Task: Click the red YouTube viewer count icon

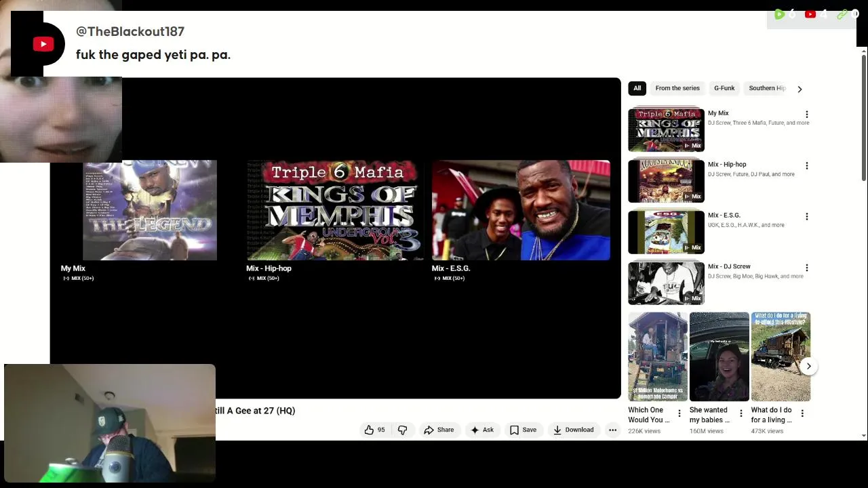Action: tap(810, 14)
